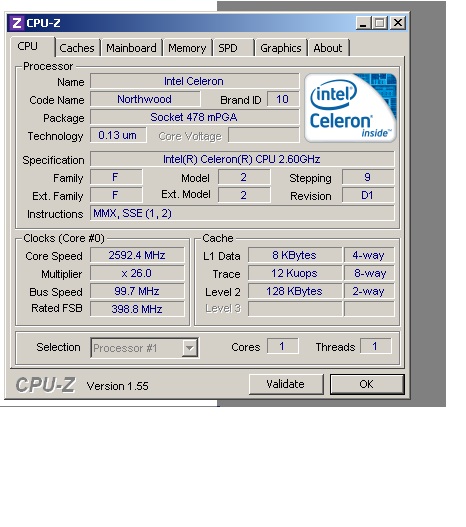Click the Ext. Family value F
466x527 pixels.
116,195
